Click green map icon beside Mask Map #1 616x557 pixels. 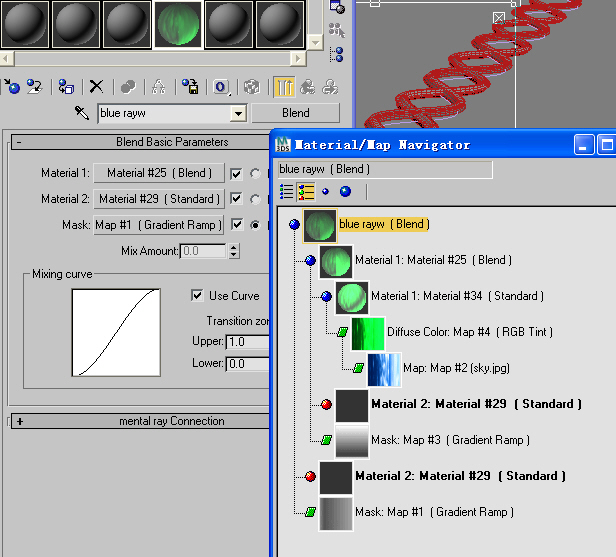point(310,512)
